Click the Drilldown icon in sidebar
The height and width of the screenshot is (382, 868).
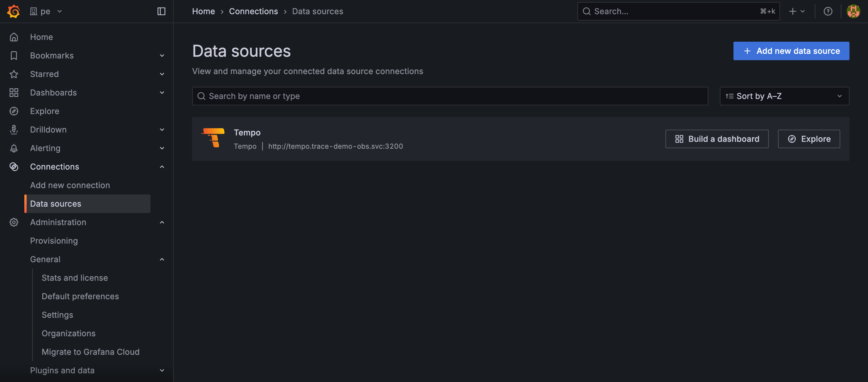pyautogui.click(x=14, y=129)
